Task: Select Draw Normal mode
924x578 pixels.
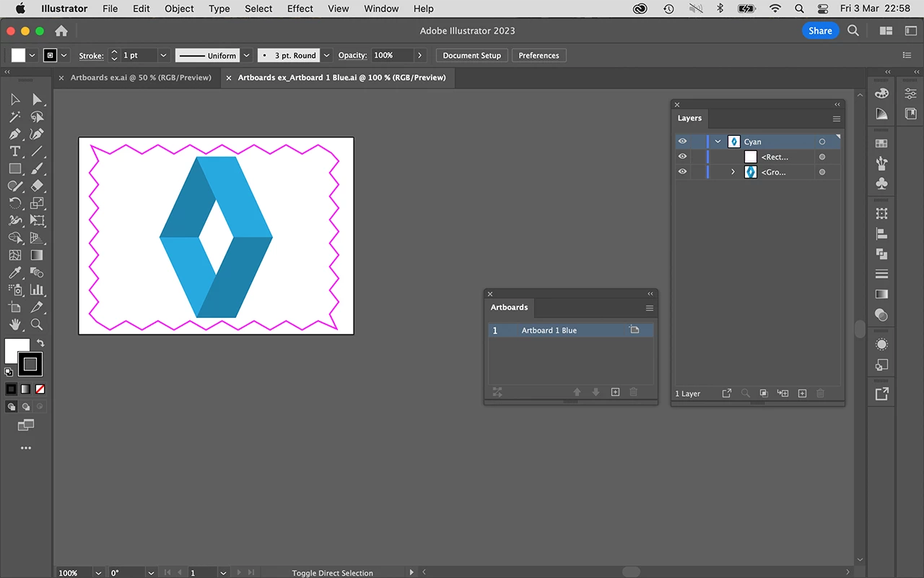Action: (12, 407)
